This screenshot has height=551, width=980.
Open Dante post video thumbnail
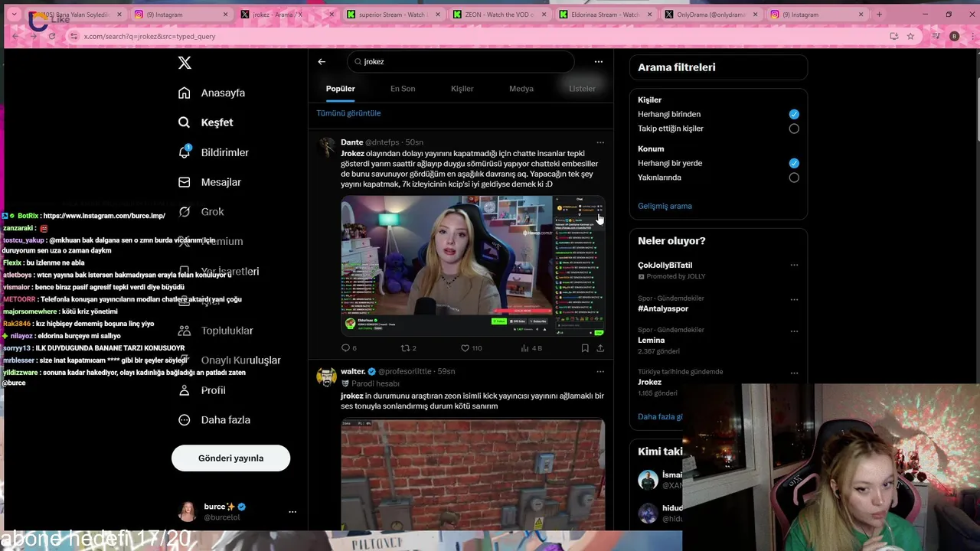[473, 266]
